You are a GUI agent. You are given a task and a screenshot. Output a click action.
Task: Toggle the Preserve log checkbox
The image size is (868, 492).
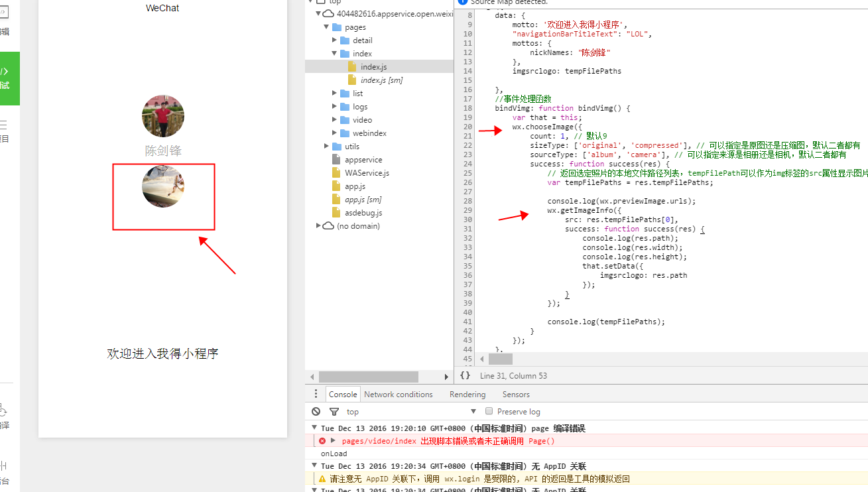489,411
